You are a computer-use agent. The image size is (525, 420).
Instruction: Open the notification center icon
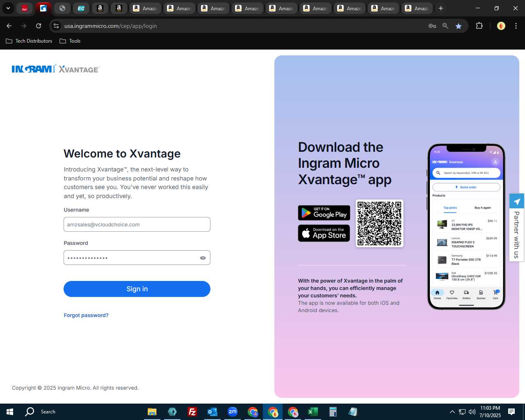click(511, 412)
